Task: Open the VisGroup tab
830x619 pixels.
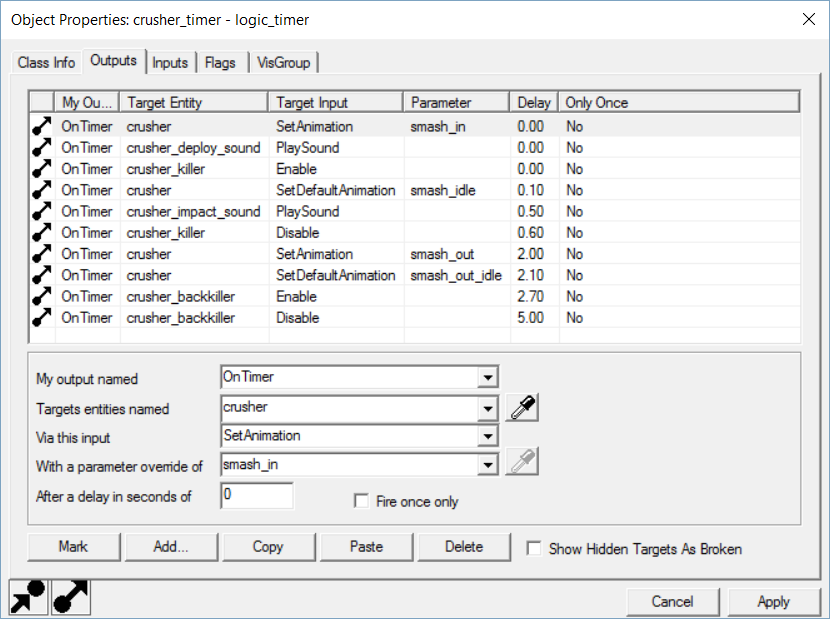Action: tap(284, 62)
